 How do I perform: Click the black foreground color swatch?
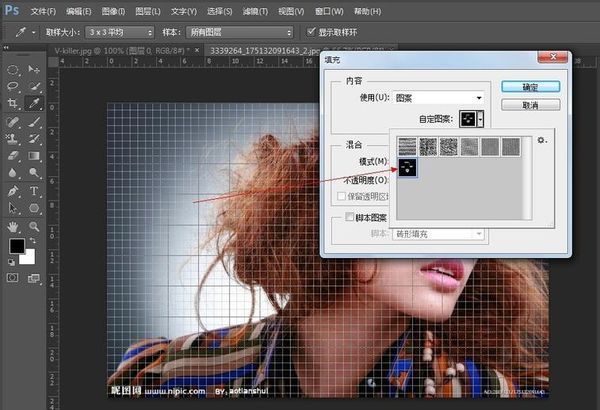click(x=17, y=247)
